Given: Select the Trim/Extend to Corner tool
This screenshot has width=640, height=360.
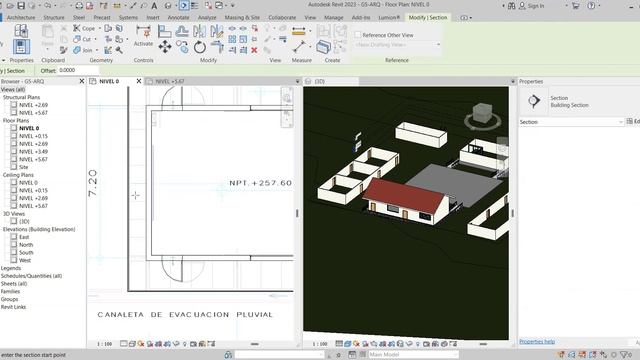Looking at the screenshot, I should coord(217,47).
